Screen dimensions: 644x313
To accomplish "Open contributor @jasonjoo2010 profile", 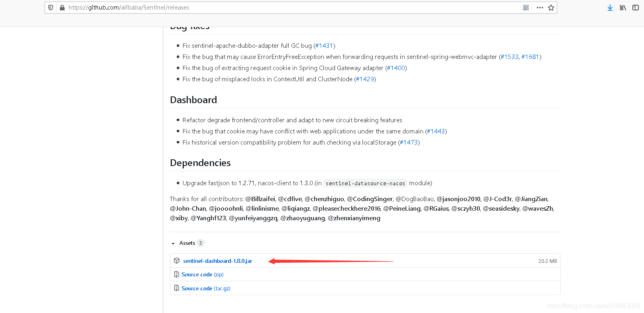I will (x=459, y=199).
